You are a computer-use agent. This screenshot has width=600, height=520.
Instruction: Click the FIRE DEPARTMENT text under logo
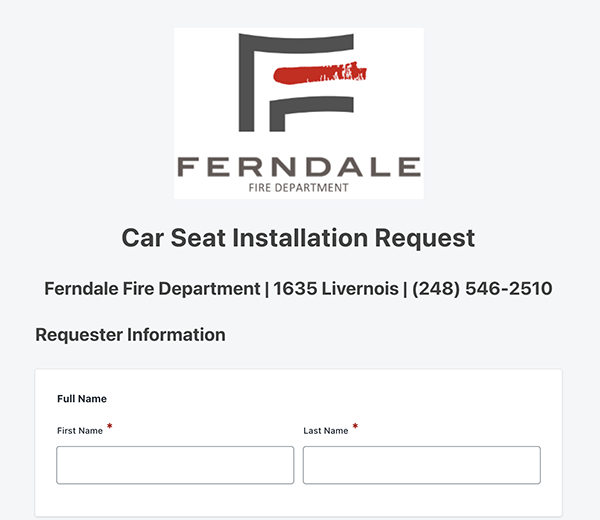pyautogui.click(x=298, y=187)
